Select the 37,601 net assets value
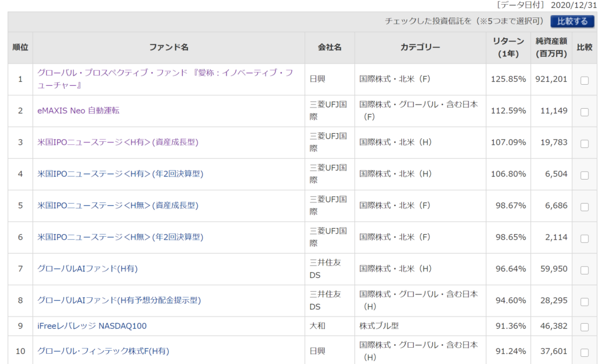Screen dimensions: 615x364 coord(554,351)
